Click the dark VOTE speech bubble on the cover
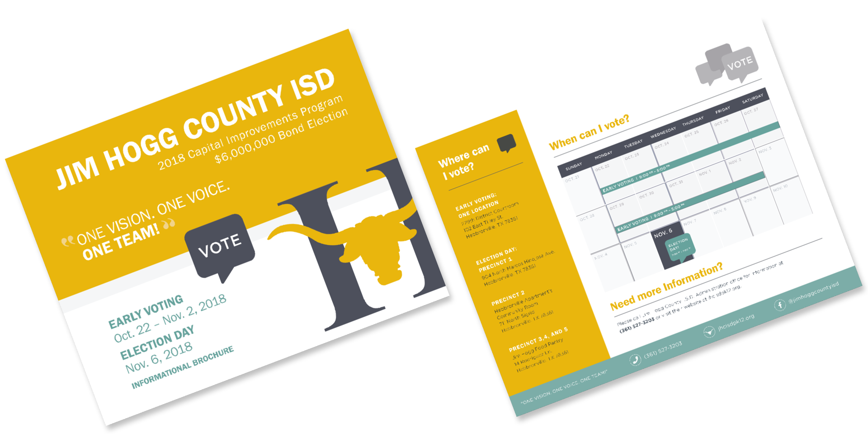The image size is (868, 448). 220,248
